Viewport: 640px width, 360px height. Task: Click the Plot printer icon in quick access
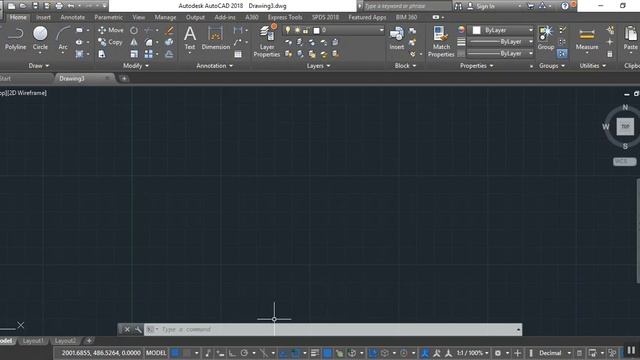(59, 6)
